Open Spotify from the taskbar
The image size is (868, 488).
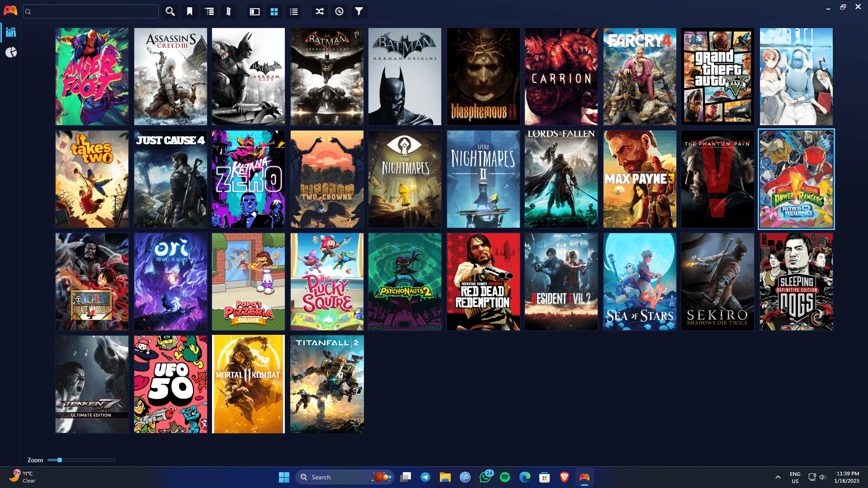[x=505, y=477]
